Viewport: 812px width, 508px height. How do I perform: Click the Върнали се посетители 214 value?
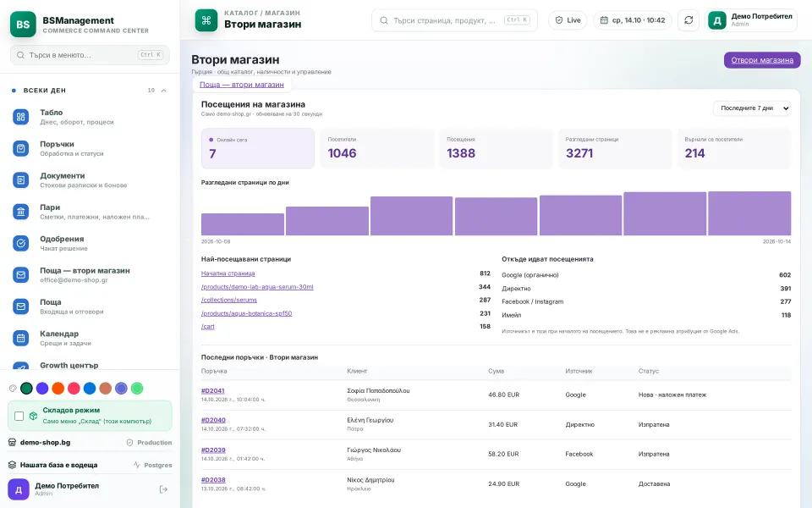pyautogui.click(x=694, y=153)
